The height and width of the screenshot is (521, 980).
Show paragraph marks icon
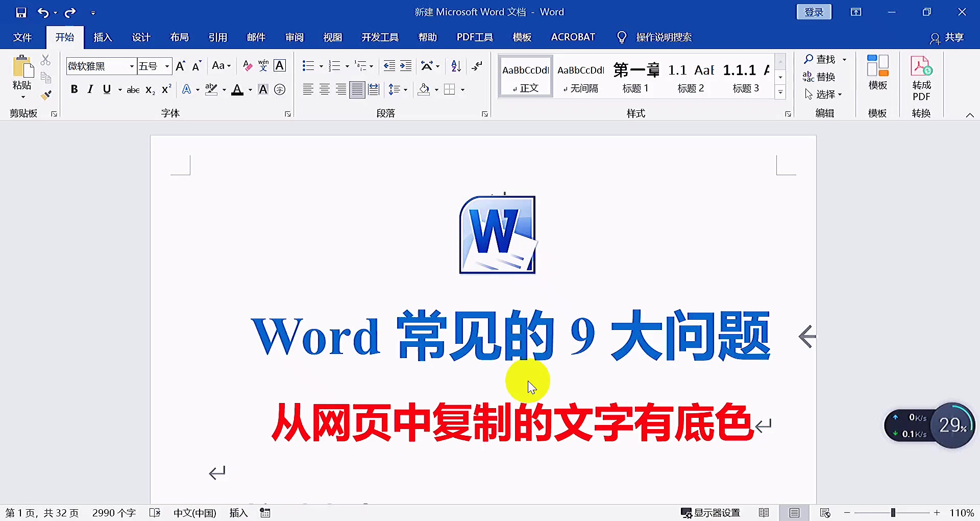click(477, 66)
